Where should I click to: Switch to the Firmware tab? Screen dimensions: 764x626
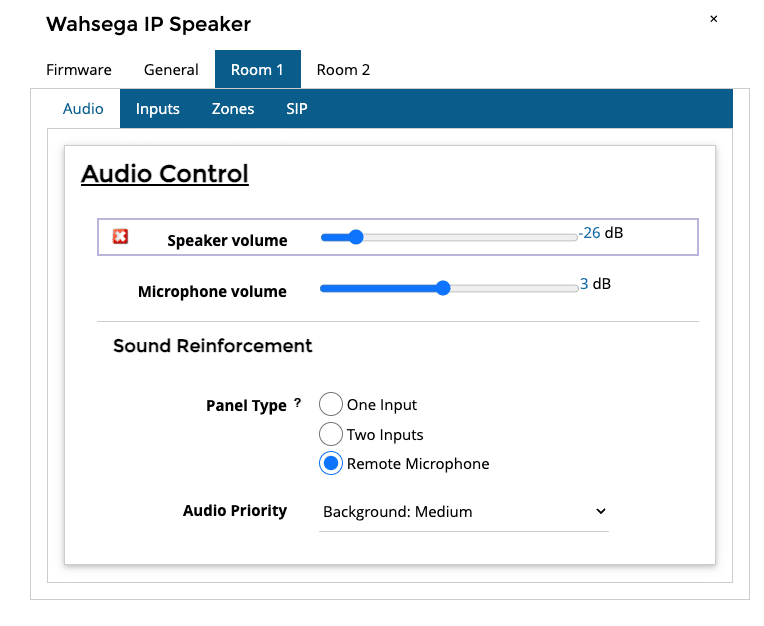79,70
